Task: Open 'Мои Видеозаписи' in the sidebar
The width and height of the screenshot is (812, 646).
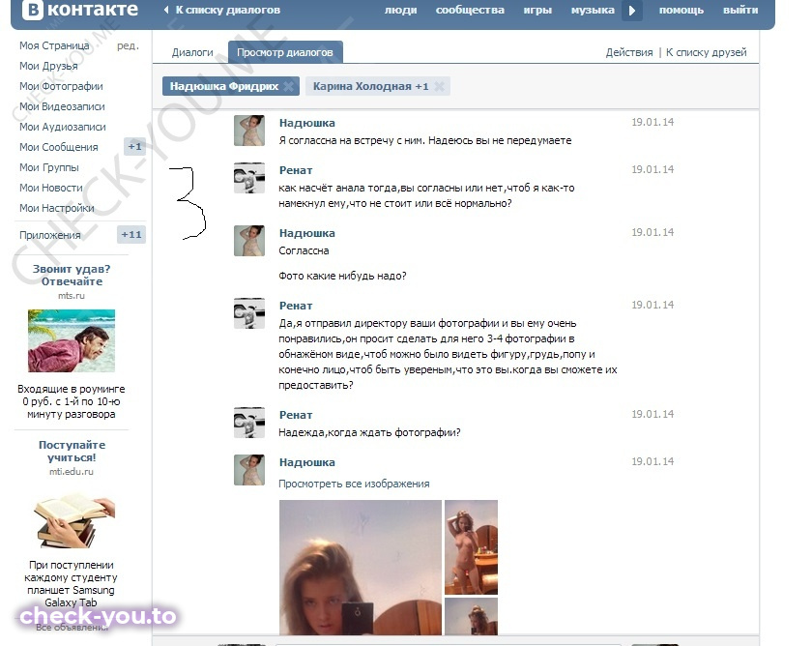Action: pyautogui.click(x=62, y=106)
